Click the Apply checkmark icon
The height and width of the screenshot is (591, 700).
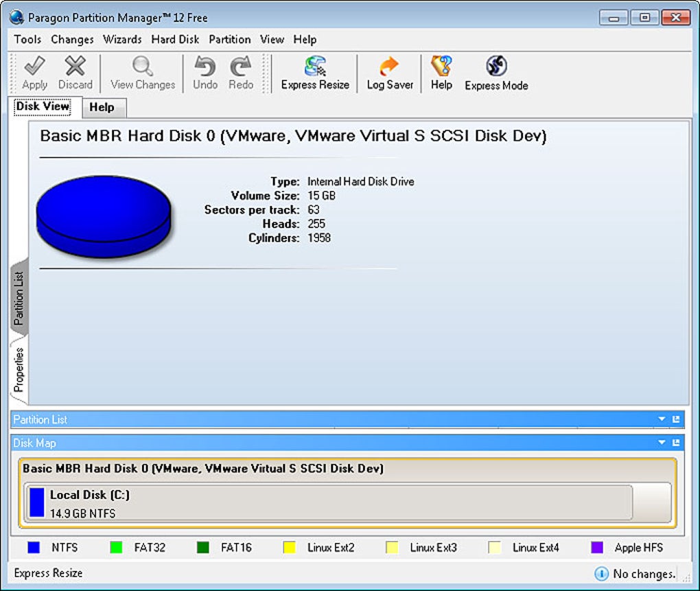(34, 66)
